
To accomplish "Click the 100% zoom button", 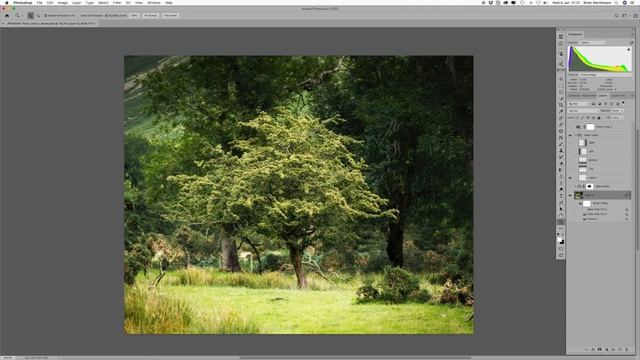I will (x=134, y=16).
